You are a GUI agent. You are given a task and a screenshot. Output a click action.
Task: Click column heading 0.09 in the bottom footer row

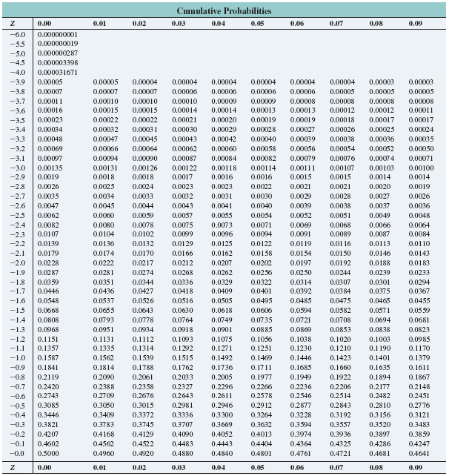click(416, 468)
